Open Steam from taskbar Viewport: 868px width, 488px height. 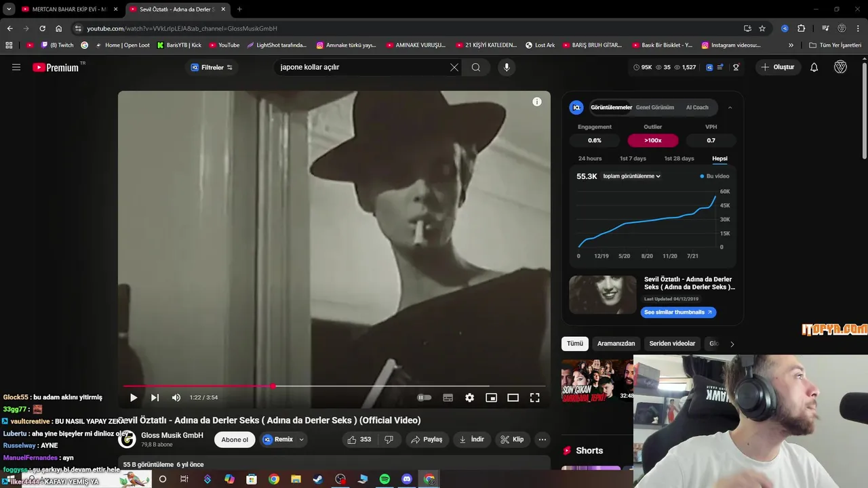pyautogui.click(x=318, y=479)
